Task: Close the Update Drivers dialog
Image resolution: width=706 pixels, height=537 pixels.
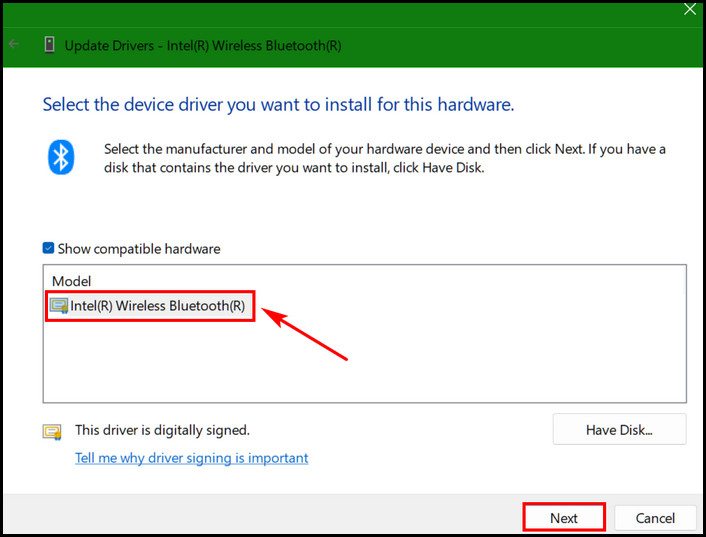Action: tap(689, 9)
